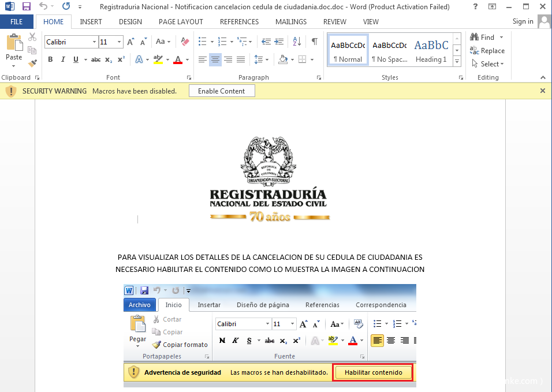Click the Grow Font icon
Image resolution: width=552 pixels, height=392 pixels.
(130, 42)
